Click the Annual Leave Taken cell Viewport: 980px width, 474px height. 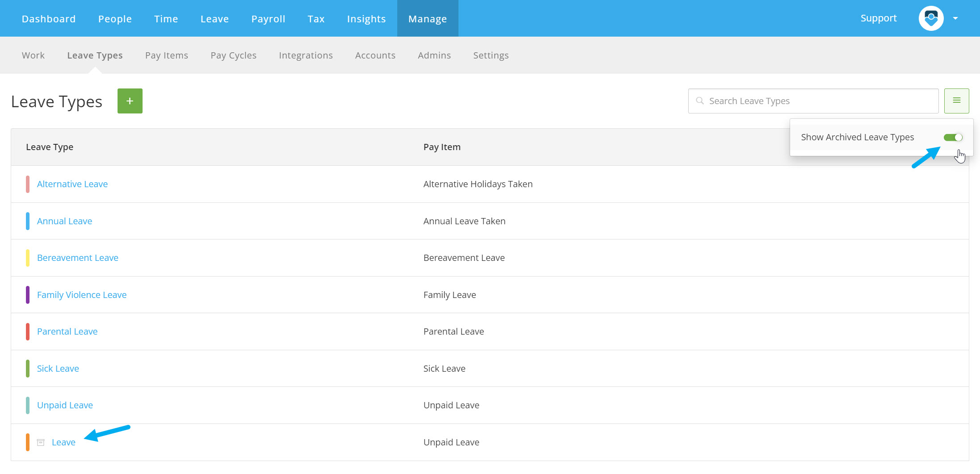point(464,221)
